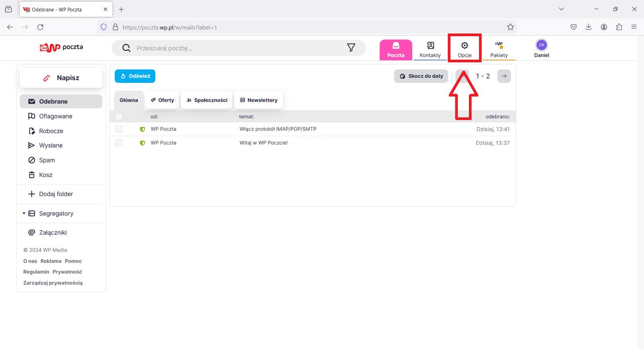The height and width of the screenshot is (349, 644).
Task: Open the Daniel DK profile avatar
Action: click(541, 45)
